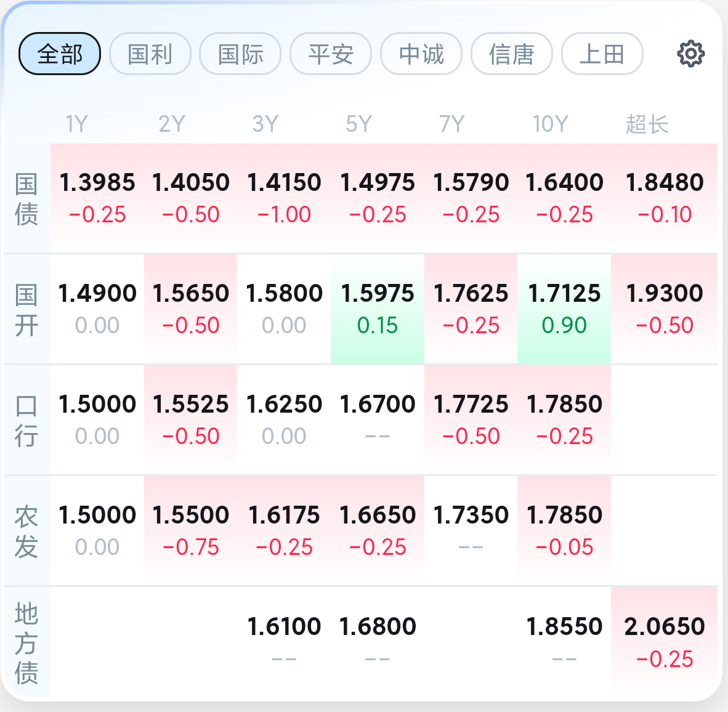Click the 国债 超长 yield 1.8480
Screen dimensions: 728x712
664,197
